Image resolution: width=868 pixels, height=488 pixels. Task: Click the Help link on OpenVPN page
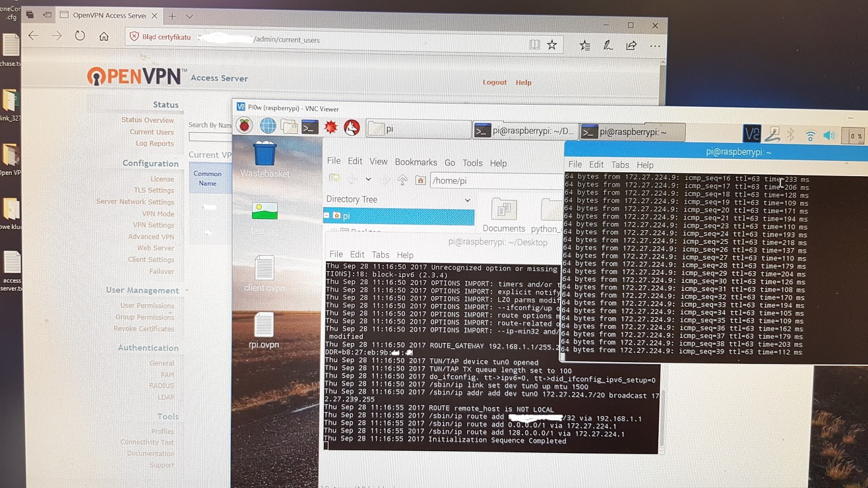[x=524, y=82]
